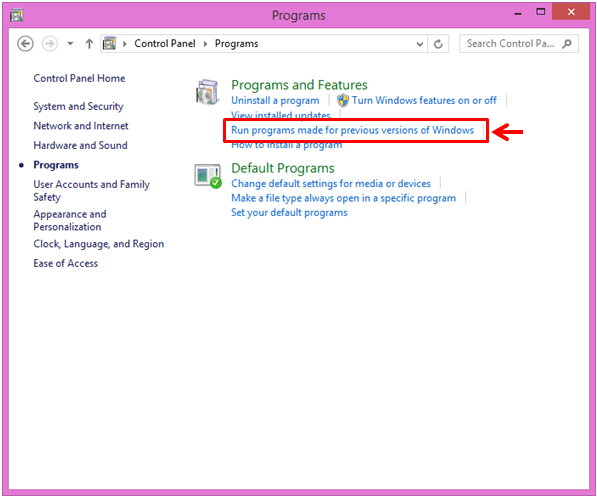The width and height of the screenshot is (597, 497).
Task: Open Turn Windows features on or off
Action: [424, 101]
